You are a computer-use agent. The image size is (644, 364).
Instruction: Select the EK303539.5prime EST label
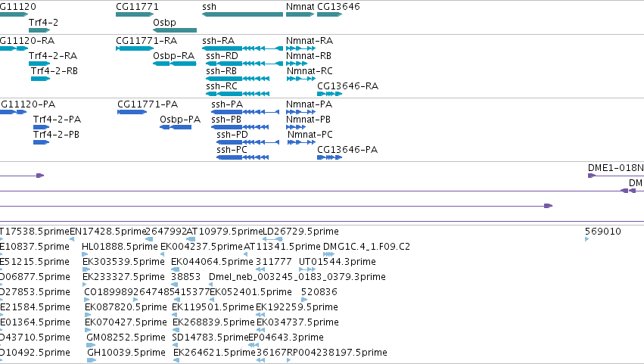pyautogui.click(x=123, y=262)
